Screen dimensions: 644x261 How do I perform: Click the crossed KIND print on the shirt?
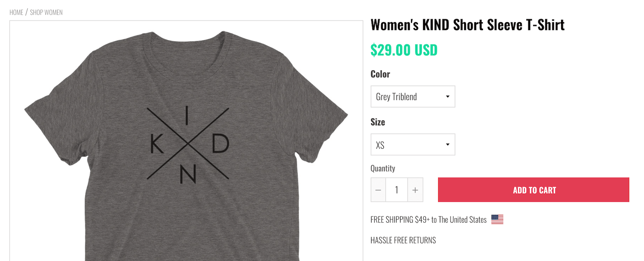[188, 144]
